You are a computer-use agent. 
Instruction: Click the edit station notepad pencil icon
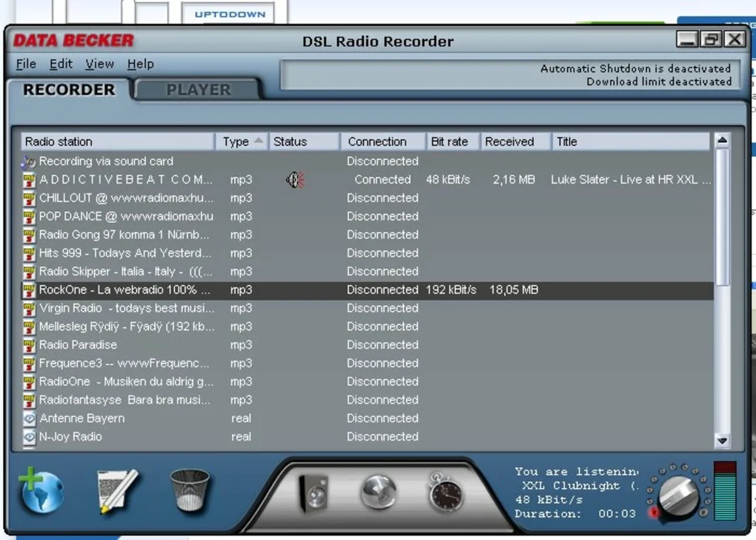pyautogui.click(x=117, y=491)
